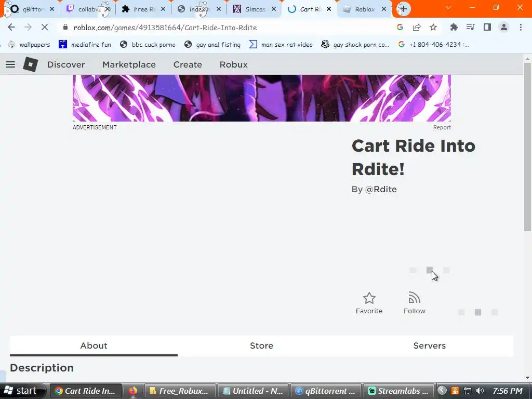Open the Extensions puzzle icon
The width and height of the screenshot is (532, 399).
click(454, 28)
